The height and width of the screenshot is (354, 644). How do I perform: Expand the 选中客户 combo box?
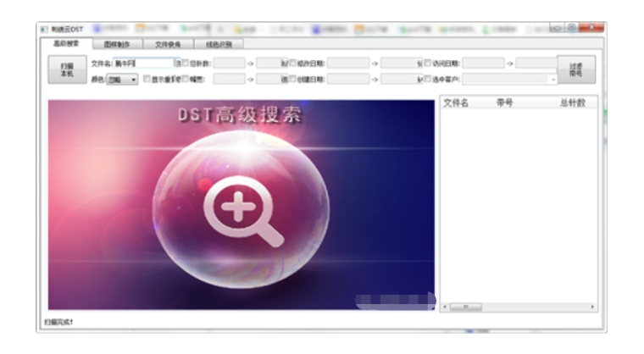553,80
